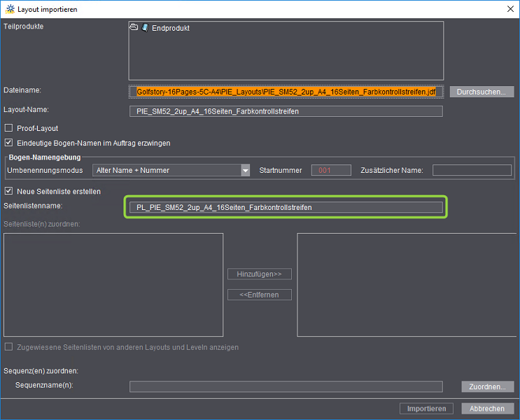The image size is (520, 420).
Task: Click the Importieren button
Action: [426, 409]
